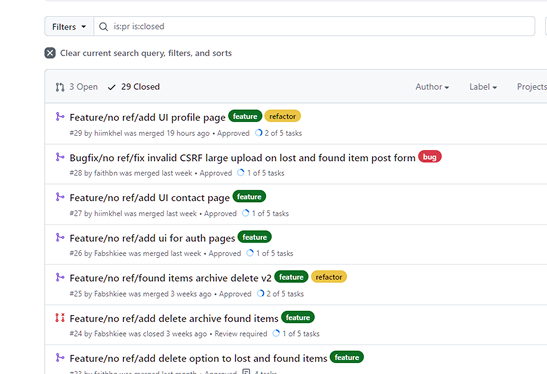Click merged icon for delete option lost and found PR

point(60,358)
